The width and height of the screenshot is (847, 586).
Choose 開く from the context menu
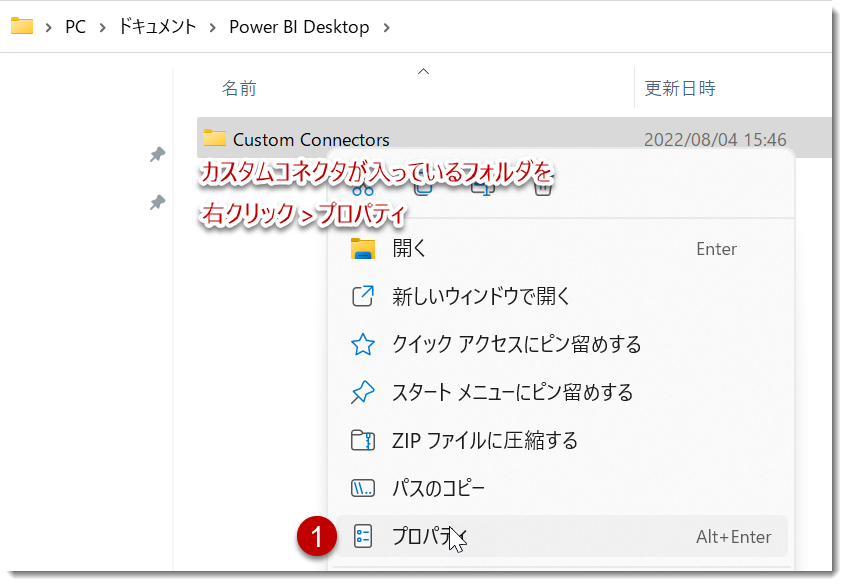[x=561, y=249]
